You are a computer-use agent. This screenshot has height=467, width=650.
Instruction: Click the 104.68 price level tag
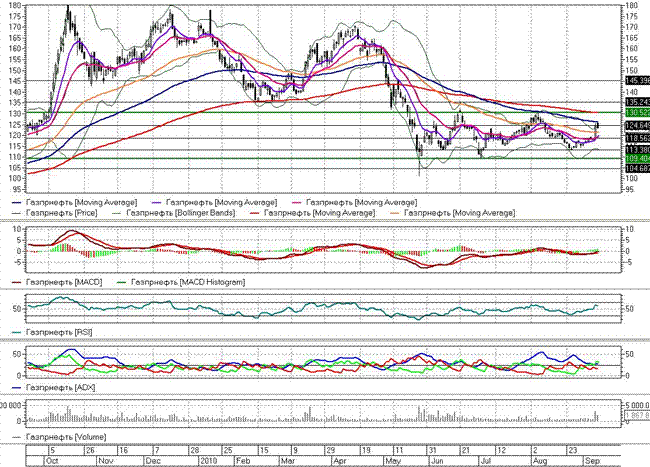pos(637,168)
